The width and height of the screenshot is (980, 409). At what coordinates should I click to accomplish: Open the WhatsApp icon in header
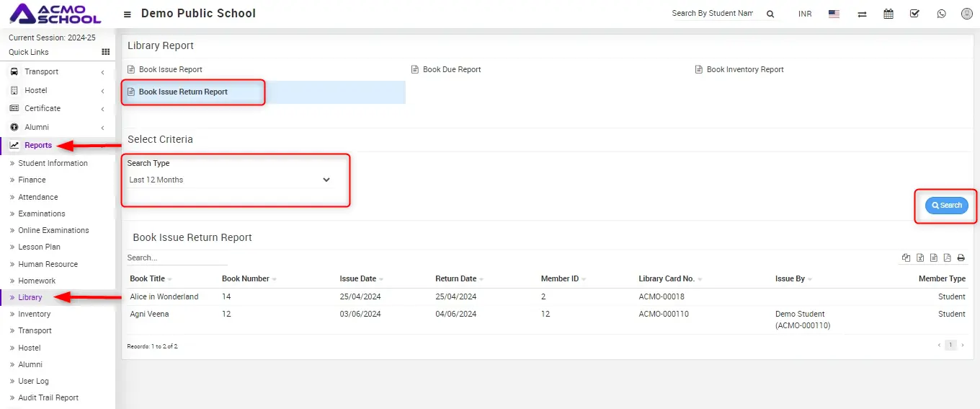pyautogui.click(x=941, y=14)
